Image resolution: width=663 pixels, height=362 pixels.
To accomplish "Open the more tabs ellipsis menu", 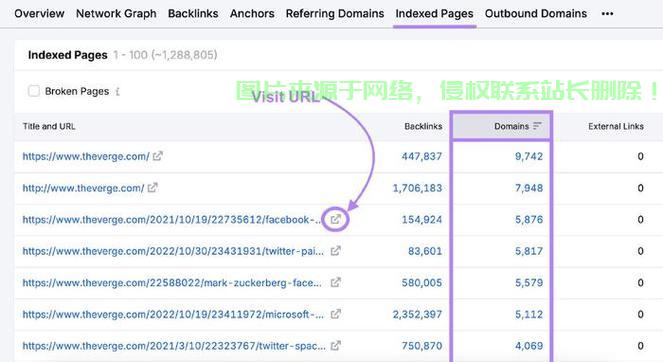I will (x=607, y=14).
